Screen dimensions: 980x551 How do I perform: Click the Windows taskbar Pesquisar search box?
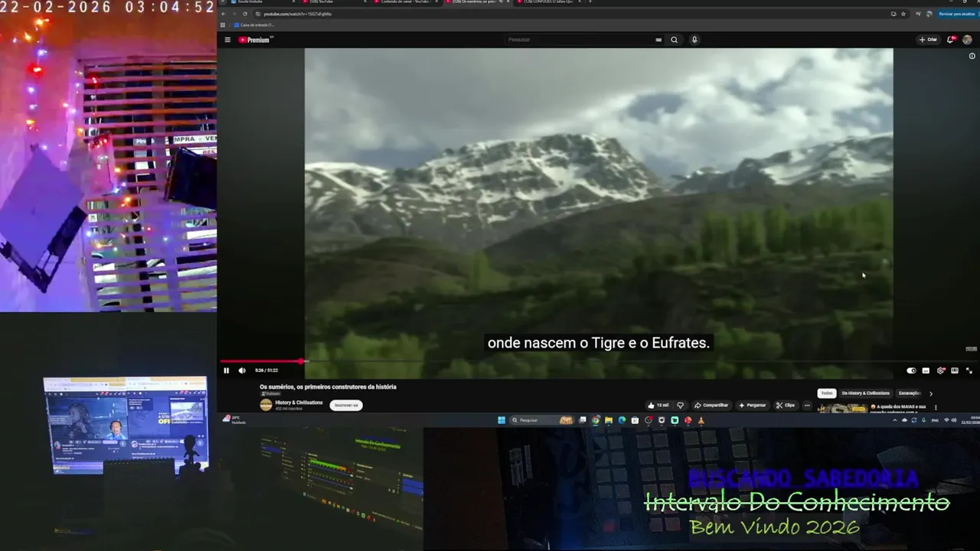541,420
